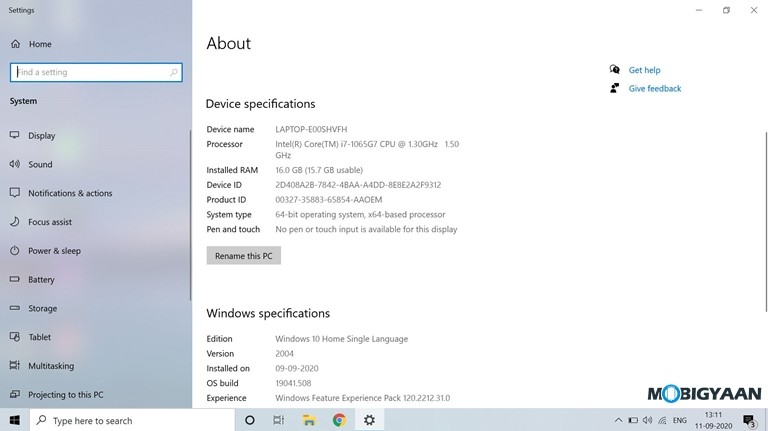The image size is (768, 431).
Task: Click Rename this PC button
Action: tap(243, 256)
